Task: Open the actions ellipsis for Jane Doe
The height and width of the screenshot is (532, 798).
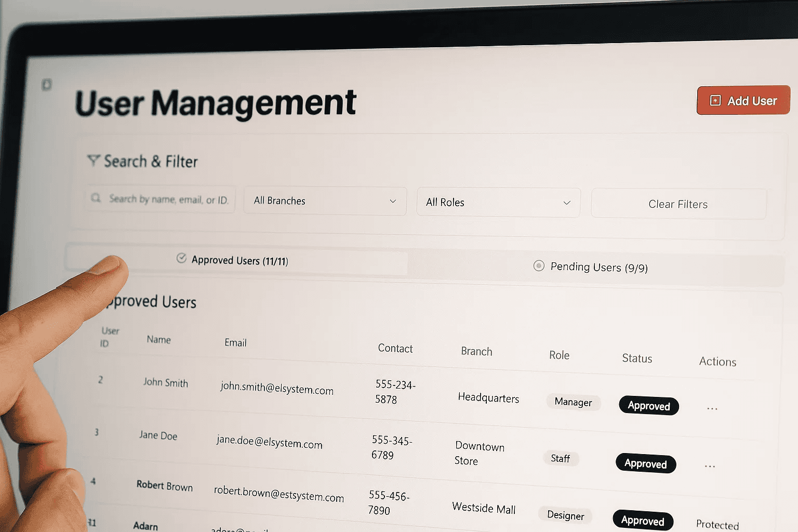Action: coord(710,466)
